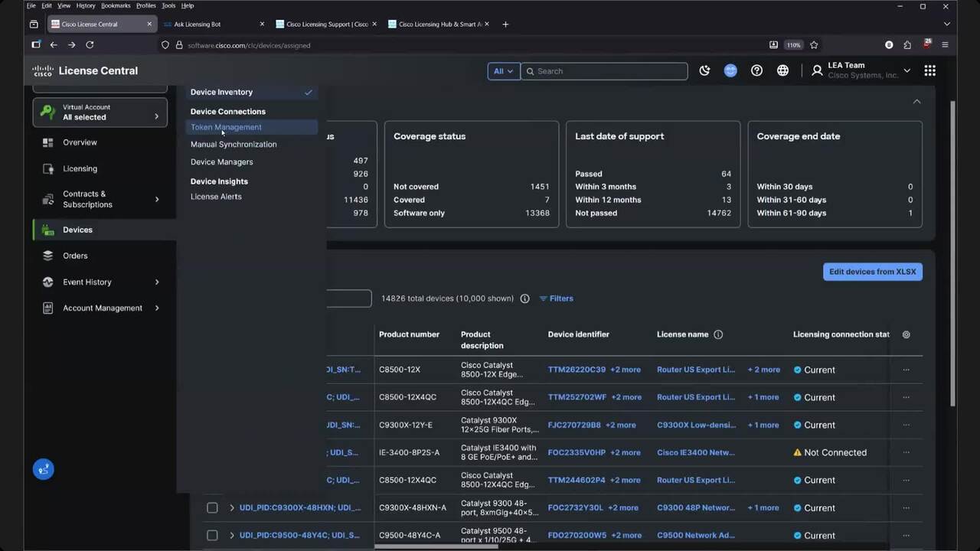Open device identifier TTM26220C39 link
The width and height of the screenshot is (980, 551).
[x=577, y=370]
